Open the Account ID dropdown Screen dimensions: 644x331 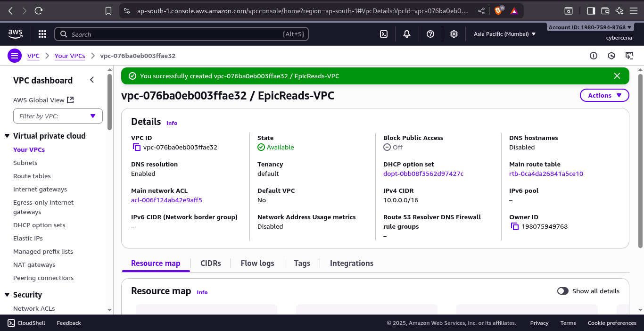590,27
